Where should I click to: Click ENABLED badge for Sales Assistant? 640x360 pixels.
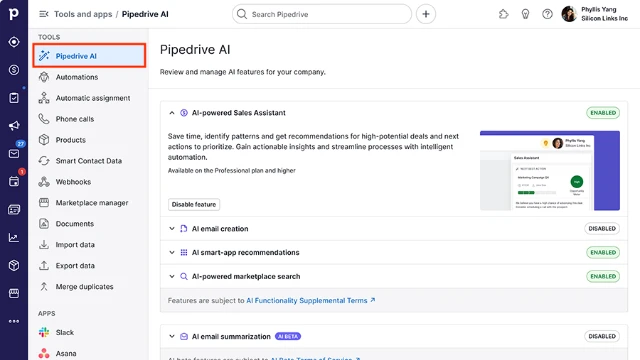click(603, 113)
